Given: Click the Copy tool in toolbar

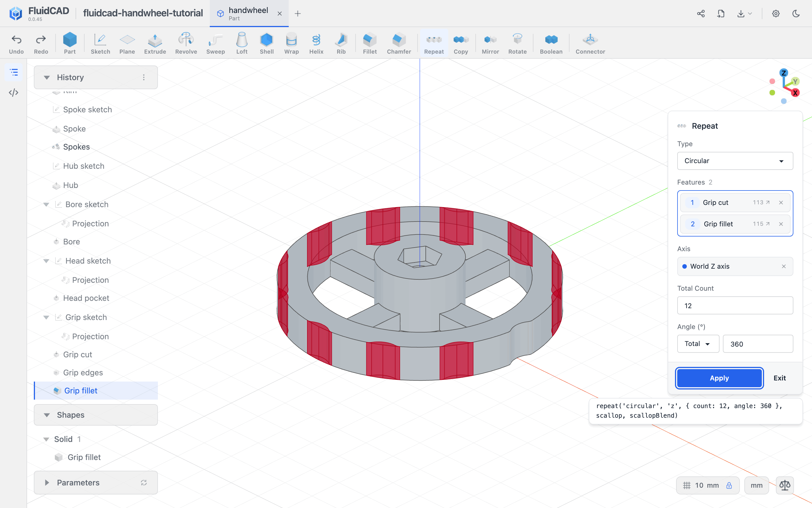Looking at the screenshot, I should click(x=461, y=43).
